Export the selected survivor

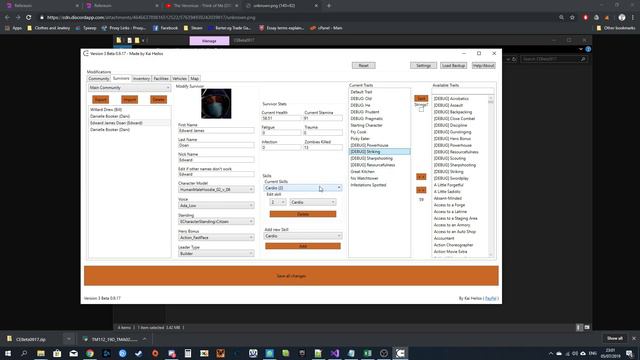click(x=100, y=100)
